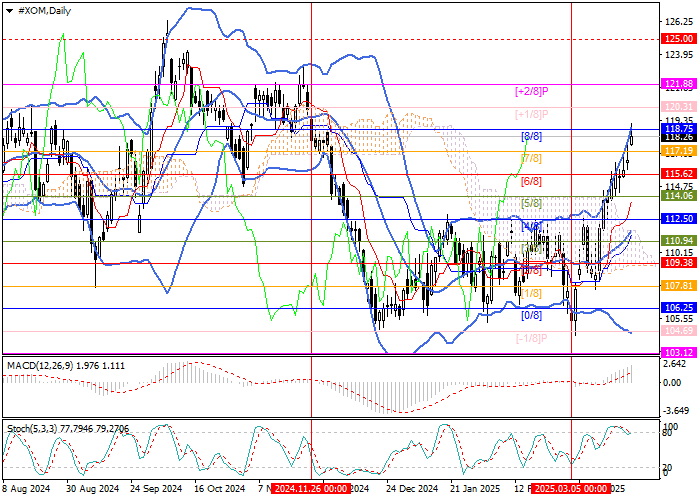The height and width of the screenshot is (500, 700).
Task: Select the [0/8] Murrey level label
Action: (532, 315)
